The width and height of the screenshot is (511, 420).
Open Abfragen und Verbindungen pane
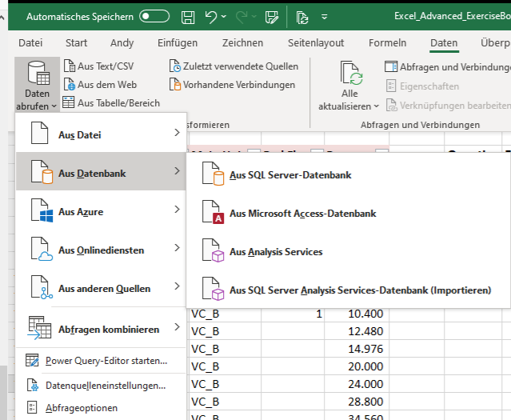click(x=448, y=67)
